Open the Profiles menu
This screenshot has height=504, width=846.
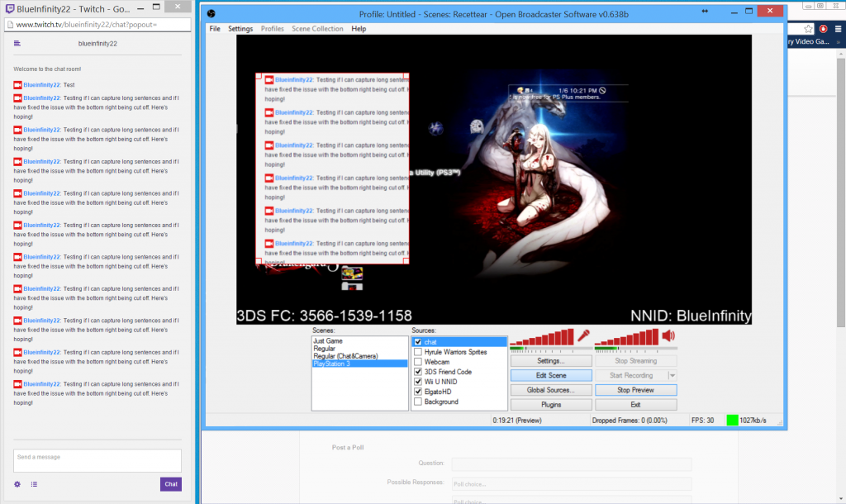(272, 29)
